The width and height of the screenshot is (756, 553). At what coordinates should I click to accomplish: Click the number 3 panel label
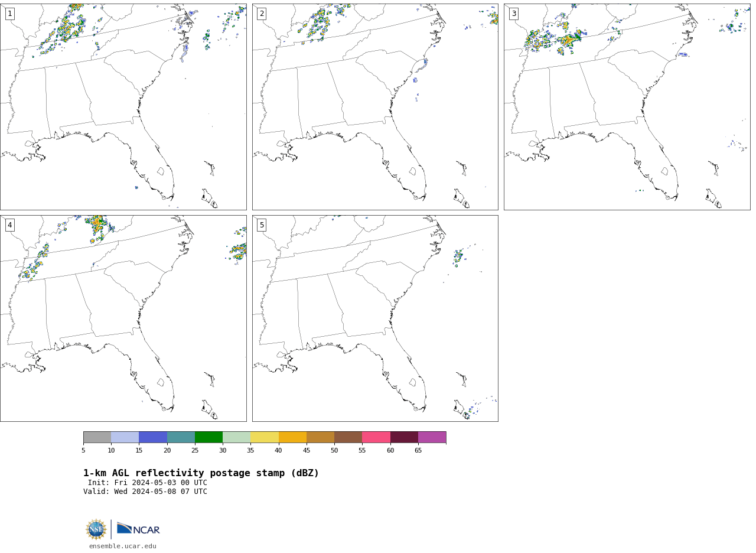tap(513, 14)
